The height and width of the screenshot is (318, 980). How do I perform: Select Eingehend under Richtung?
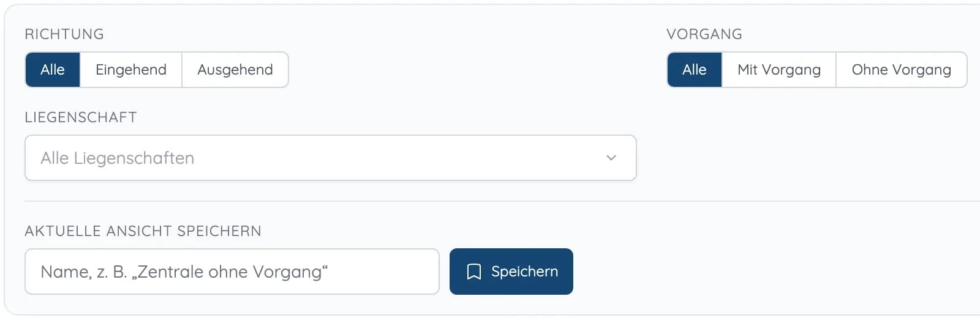(x=131, y=70)
